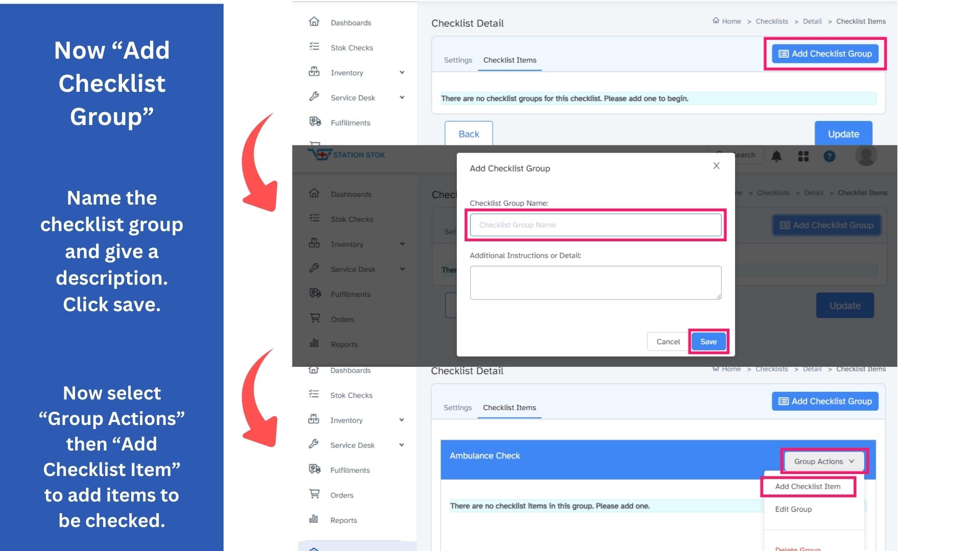The width and height of the screenshot is (980, 551).
Task: Click the blue help question mark icon
Action: pos(829,156)
